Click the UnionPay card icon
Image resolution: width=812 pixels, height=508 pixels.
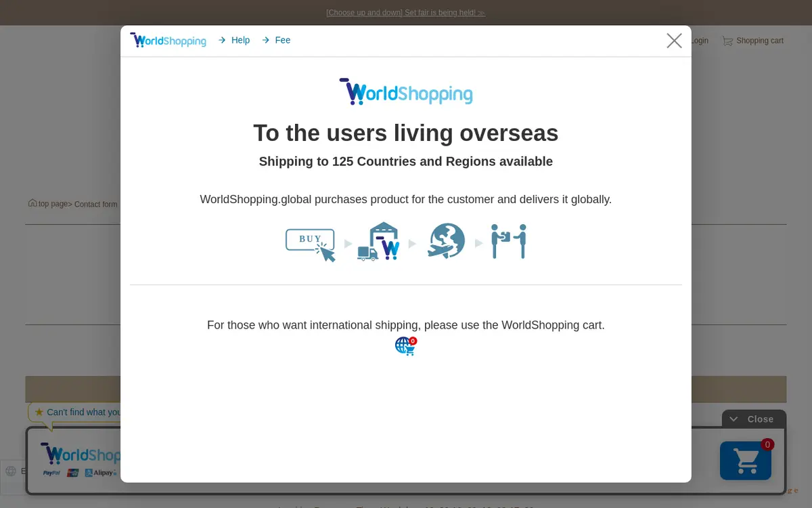[x=73, y=473]
